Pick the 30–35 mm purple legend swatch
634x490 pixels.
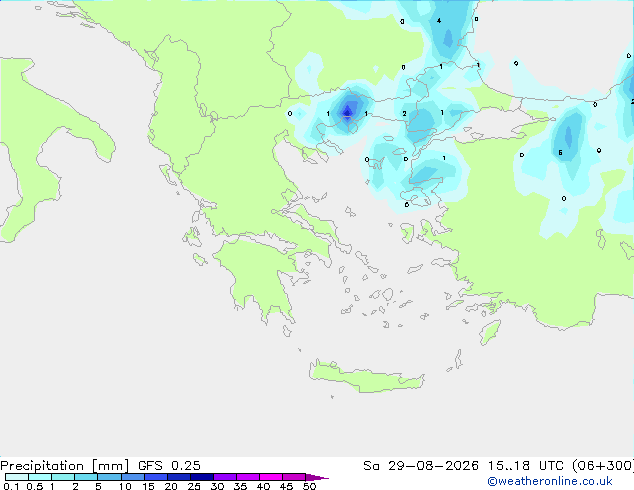[225, 477]
